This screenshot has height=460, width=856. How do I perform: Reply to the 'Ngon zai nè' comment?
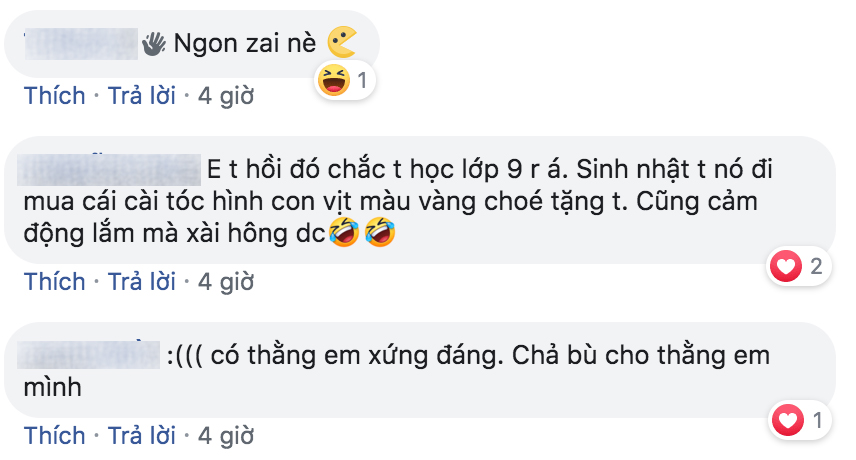[141, 96]
